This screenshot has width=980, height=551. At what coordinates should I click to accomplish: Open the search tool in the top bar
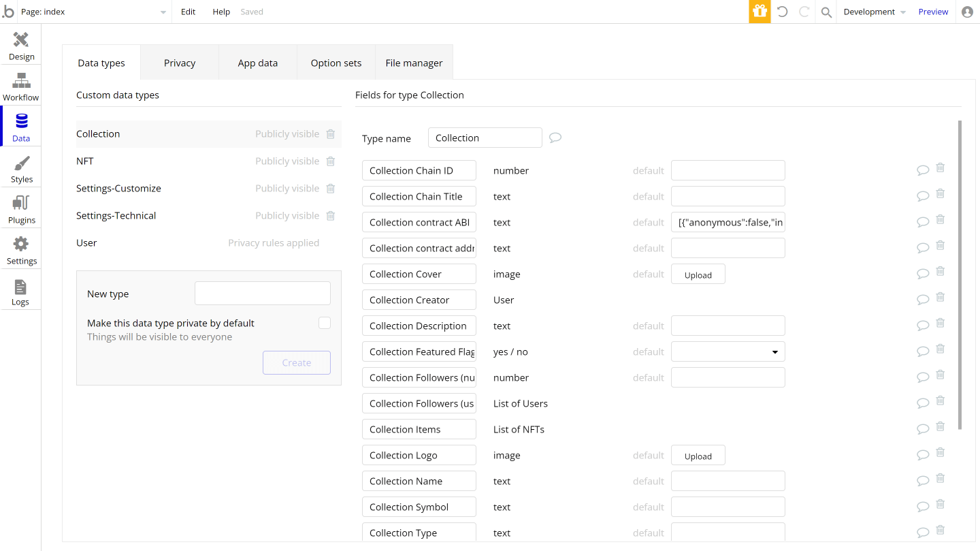coord(826,12)
